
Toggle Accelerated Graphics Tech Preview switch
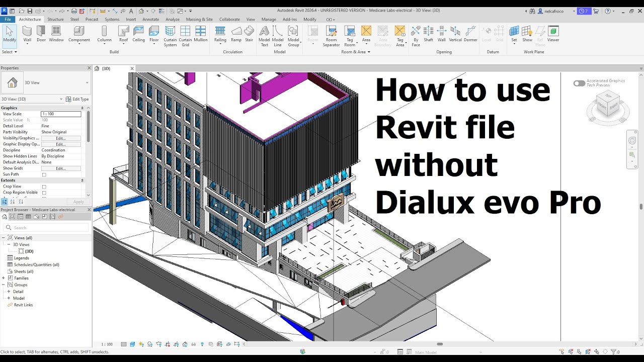pos(579,83)
